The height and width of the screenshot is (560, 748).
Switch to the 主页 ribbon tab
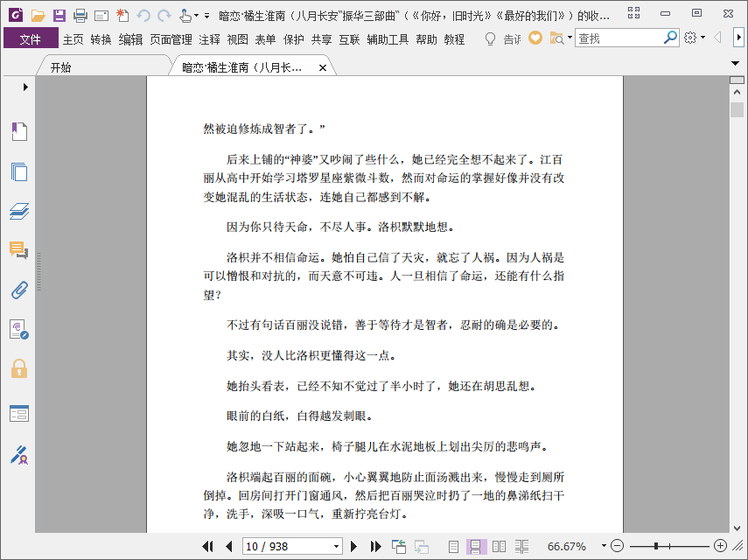73,39
